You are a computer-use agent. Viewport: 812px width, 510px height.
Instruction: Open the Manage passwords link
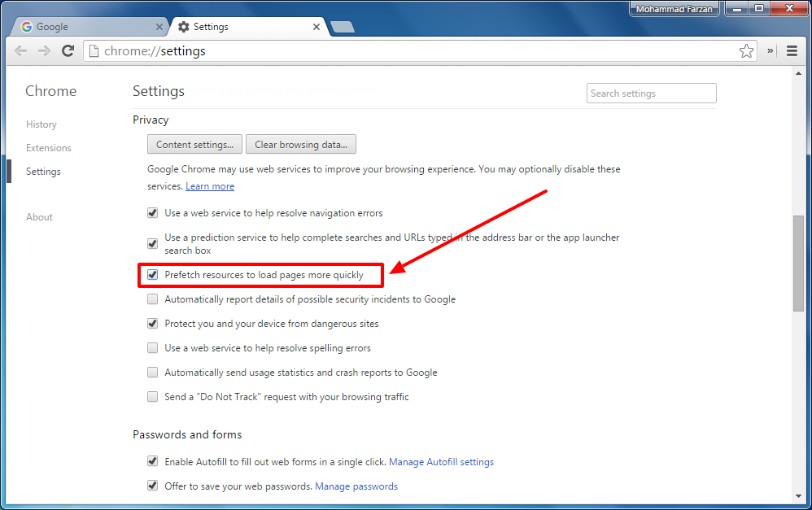(356, 486)
